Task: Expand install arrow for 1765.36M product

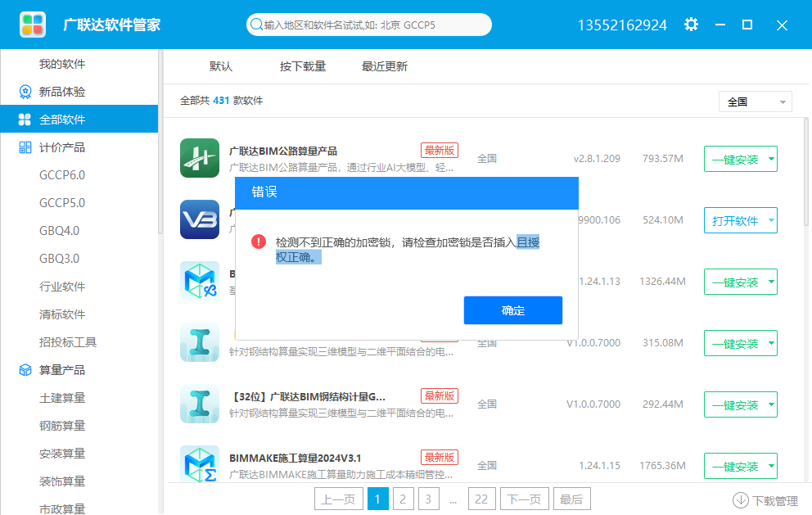Action: (771, 466)
